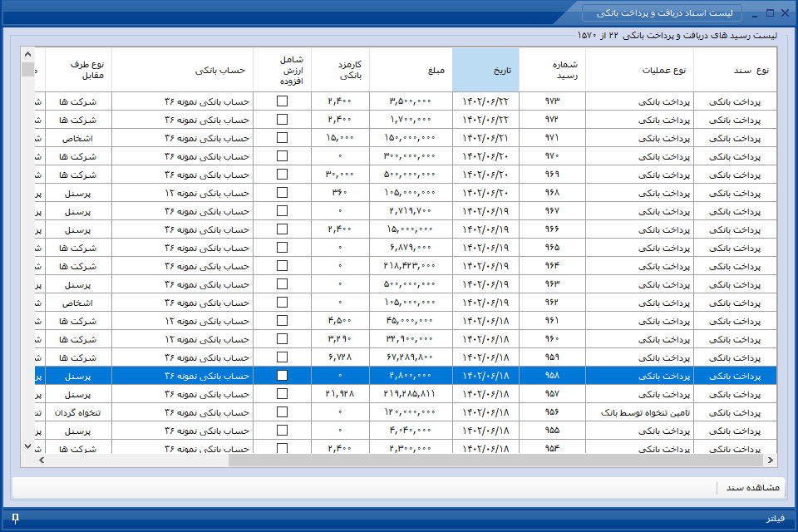798x532 pixels.
Task: Tick the value-added checkbox for receipt ۹۷۳
Action: coord(282,101)
